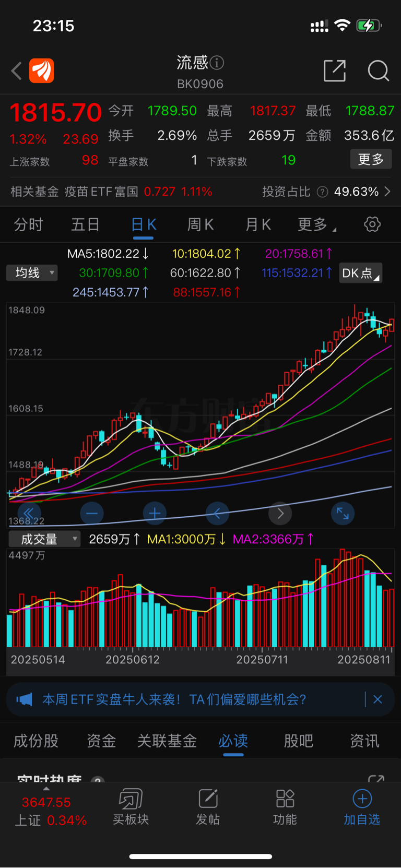Tap the 更多 quote details button

[371, 159]
